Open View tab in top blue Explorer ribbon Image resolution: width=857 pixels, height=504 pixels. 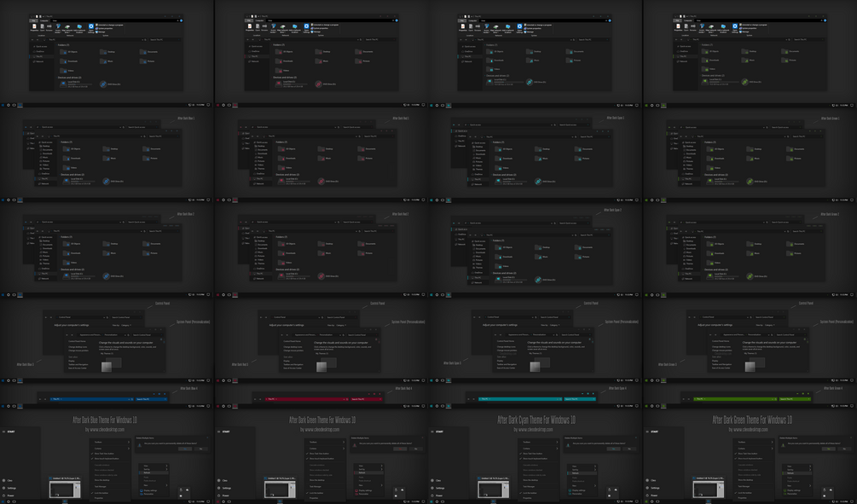tap(55, 20)
